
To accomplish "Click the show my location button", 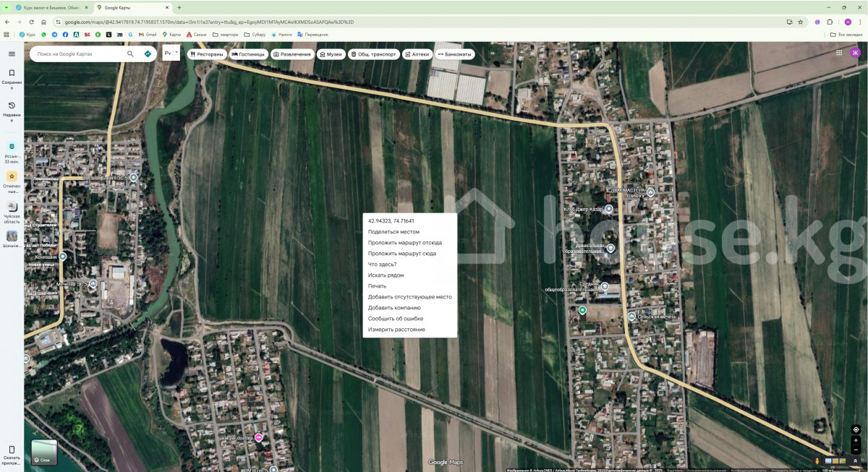I will (x=856, y=430).
